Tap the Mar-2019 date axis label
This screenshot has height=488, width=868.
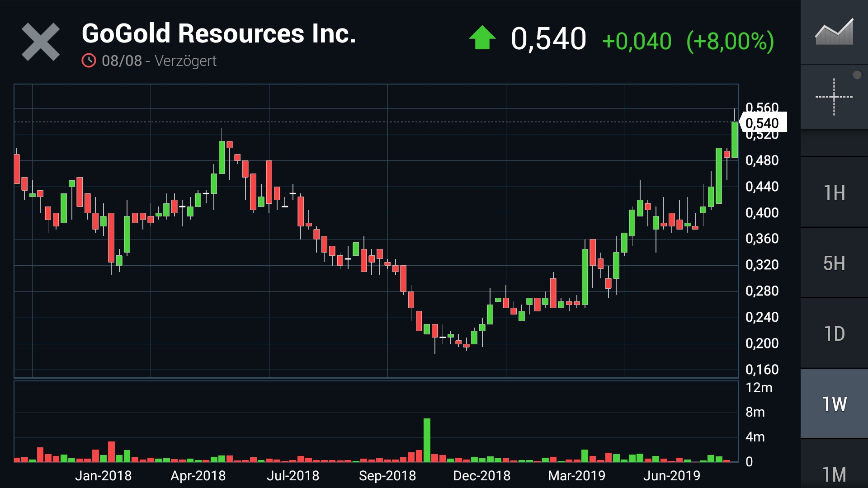tap(576, 475)
